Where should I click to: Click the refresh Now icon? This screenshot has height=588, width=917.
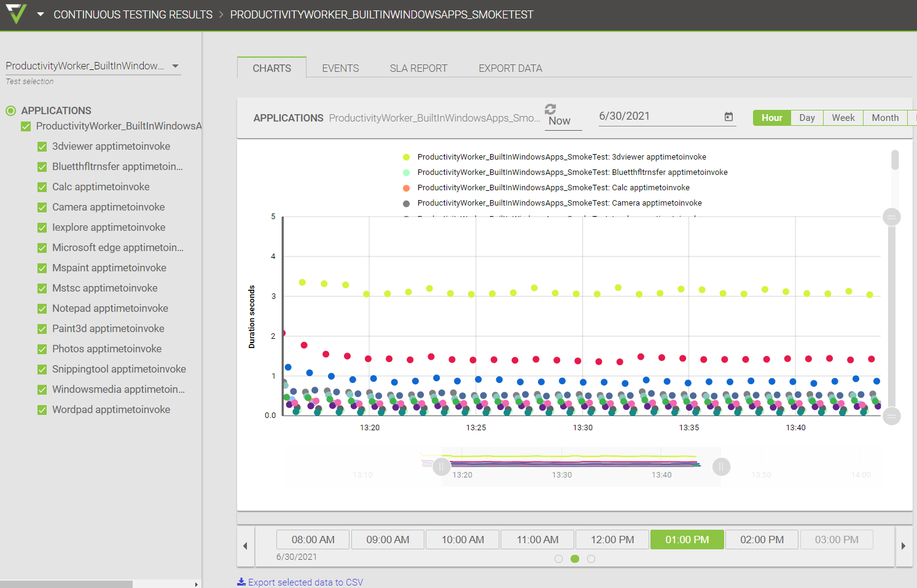point(550,109)
